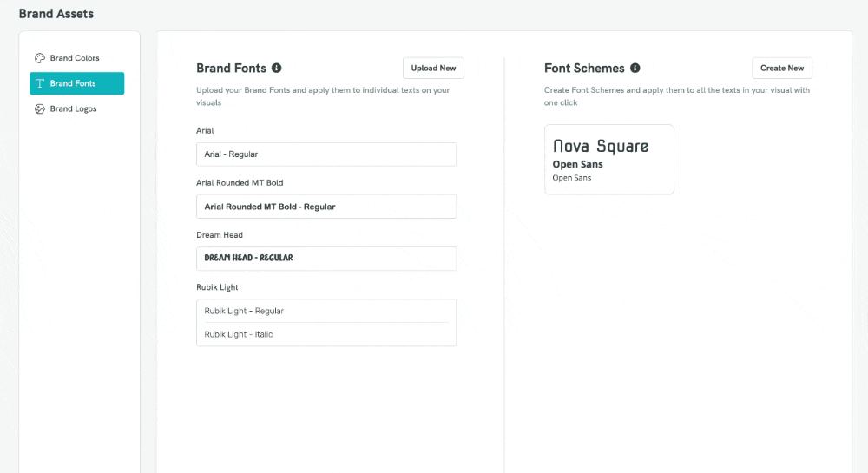The image size is (868, 473).
Task: Choose Rubik Light - Italic font
Action: point(326,334)
